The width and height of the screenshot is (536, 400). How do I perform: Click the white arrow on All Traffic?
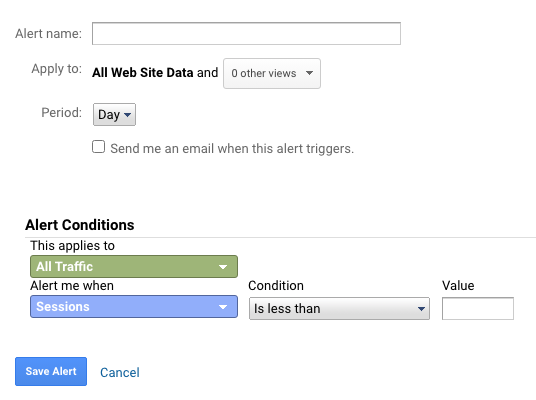223,267
